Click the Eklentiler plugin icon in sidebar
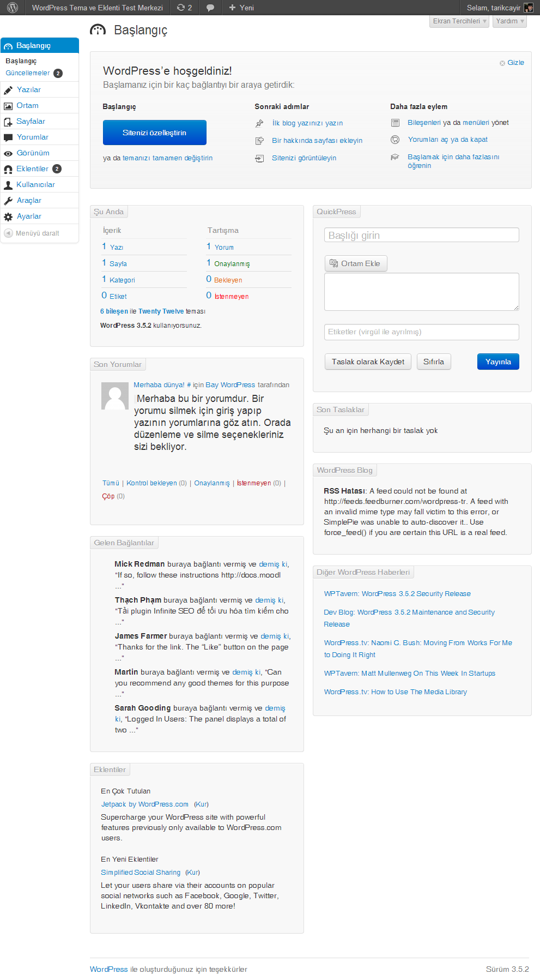Image resolution: width=540 pixels, height=980 pixels. (x=8, y=169)
